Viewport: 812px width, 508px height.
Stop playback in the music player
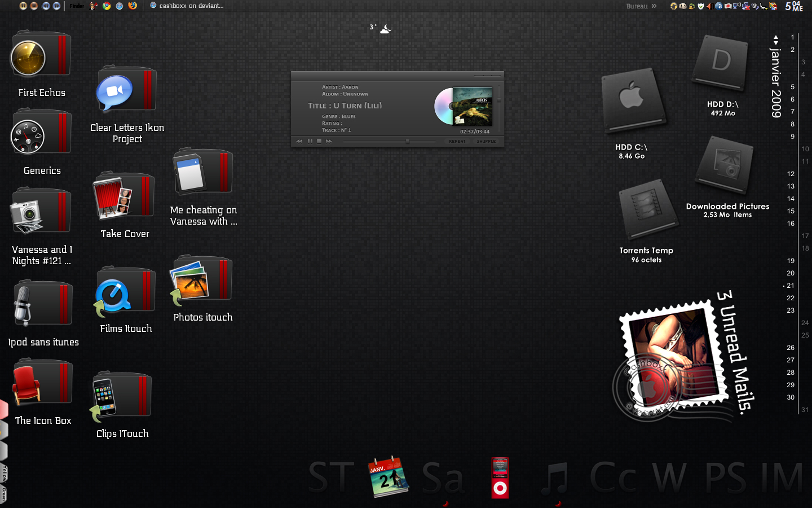(319, 141)
